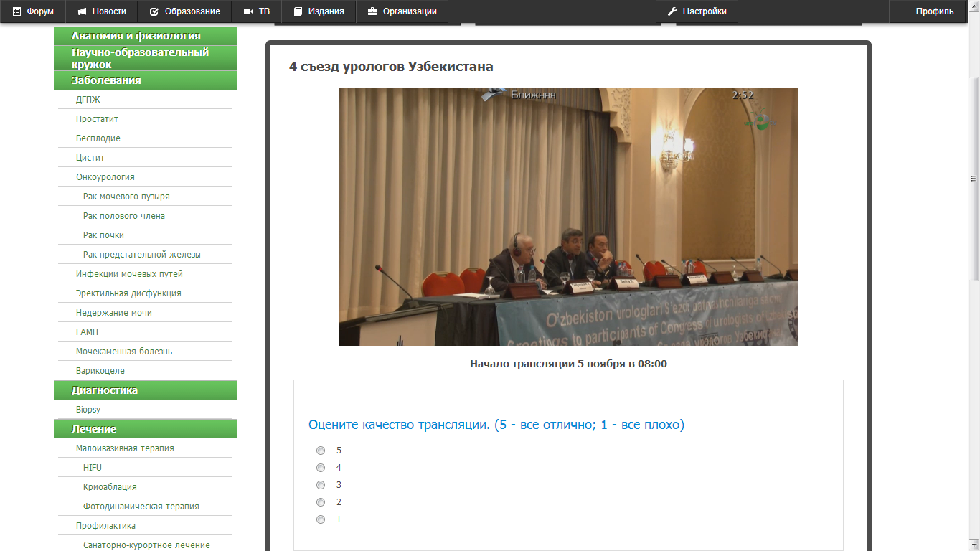This screenshot has width=980, height=551.
Task: Click the Новости megaphone icon
Action: [x=82, y=11]
